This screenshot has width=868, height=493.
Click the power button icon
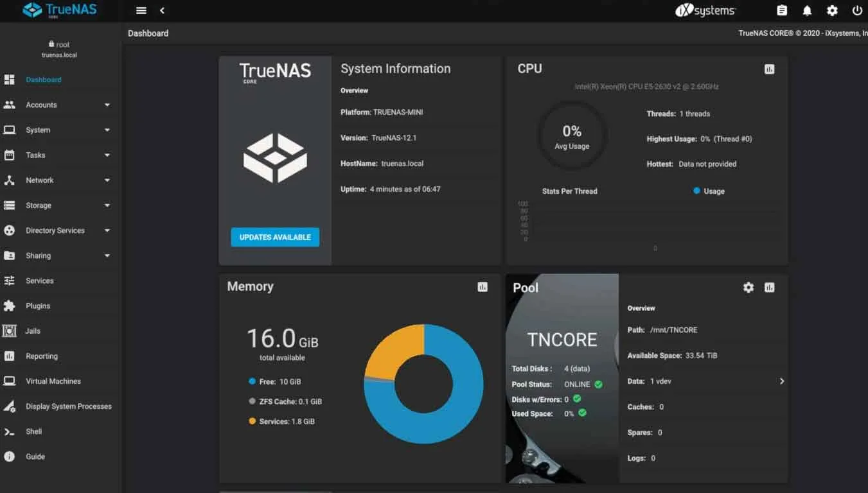coord(857,10)
